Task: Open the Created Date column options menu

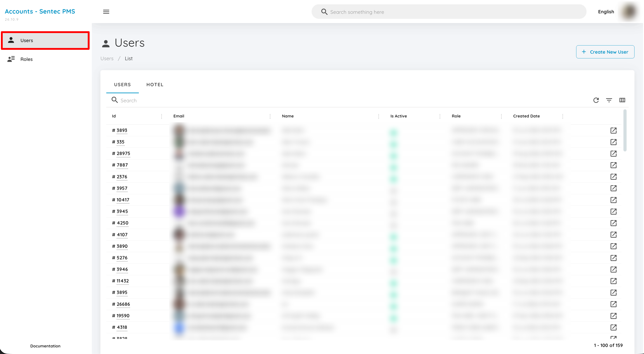Action: tap(563, 116)
